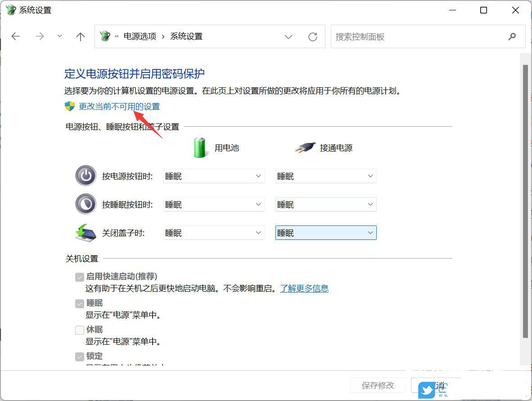Click the laptop lid close icon
Viewport: 532px width, 401px height.
[x=86, y=233]
